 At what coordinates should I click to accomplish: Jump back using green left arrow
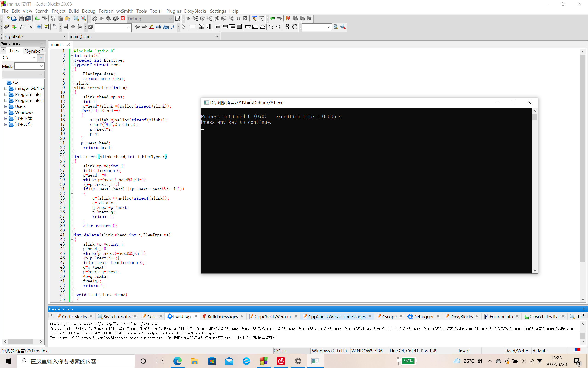pos(272,18)
